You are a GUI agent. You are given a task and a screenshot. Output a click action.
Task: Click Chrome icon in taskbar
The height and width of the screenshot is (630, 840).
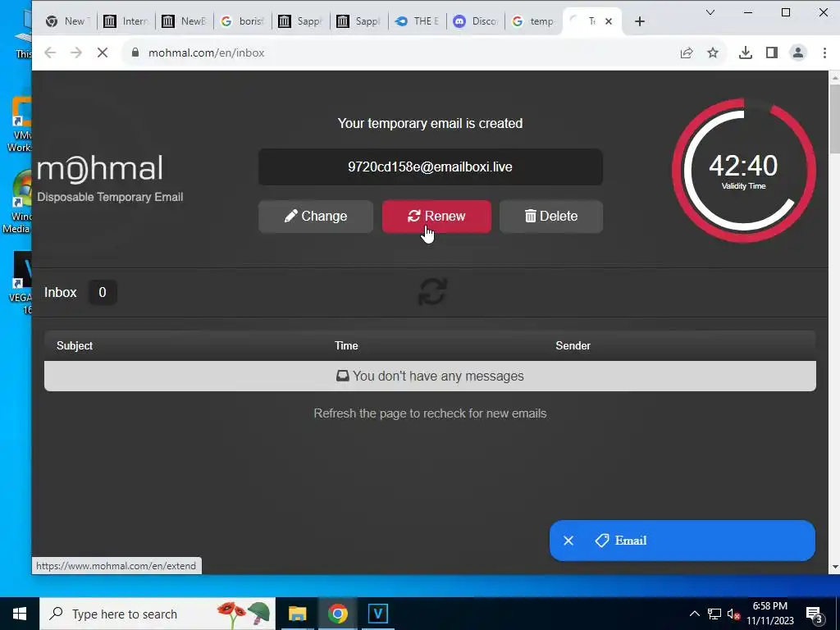coord(337,614)
